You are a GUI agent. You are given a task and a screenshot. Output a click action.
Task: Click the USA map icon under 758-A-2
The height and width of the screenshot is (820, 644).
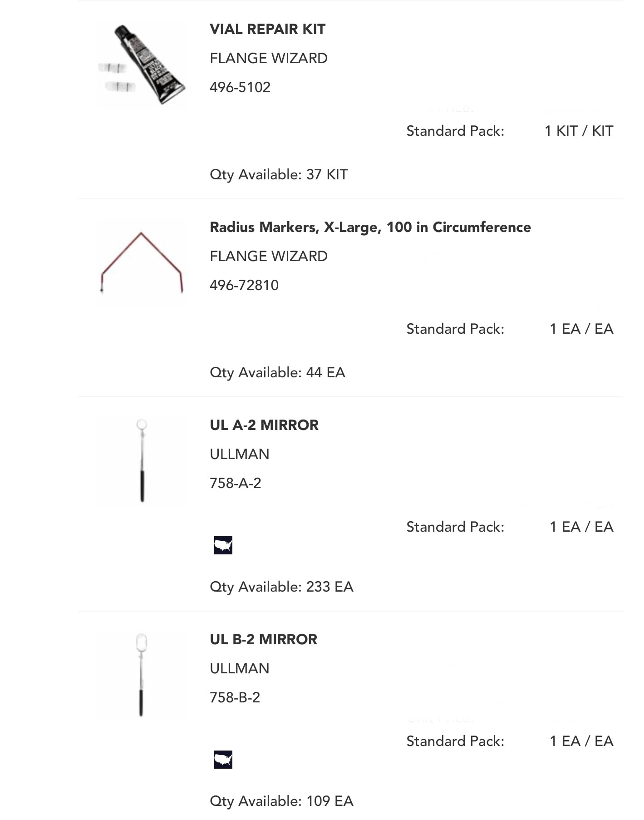[223, 545]
